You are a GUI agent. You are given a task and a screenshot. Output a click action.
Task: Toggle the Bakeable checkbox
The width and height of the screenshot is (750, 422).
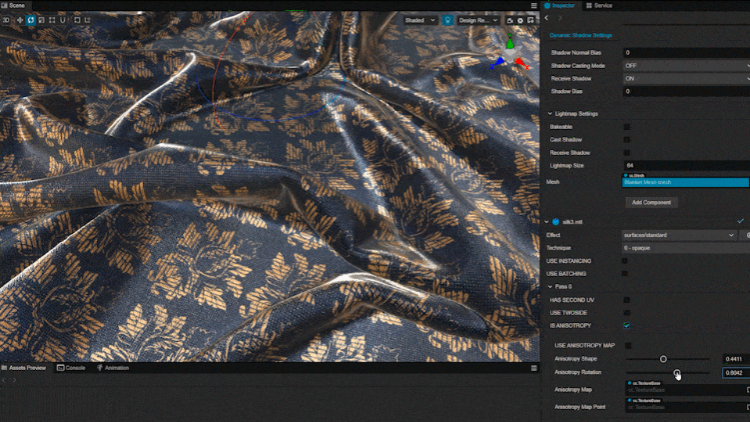click(627, 127)
